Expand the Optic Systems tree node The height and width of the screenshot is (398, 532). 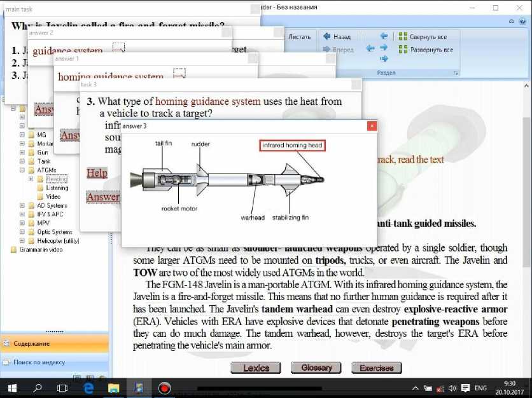[22, 231]
